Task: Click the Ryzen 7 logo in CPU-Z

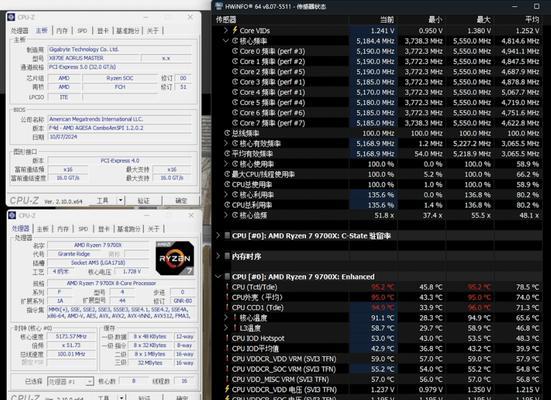Action: tap(175, 258)
